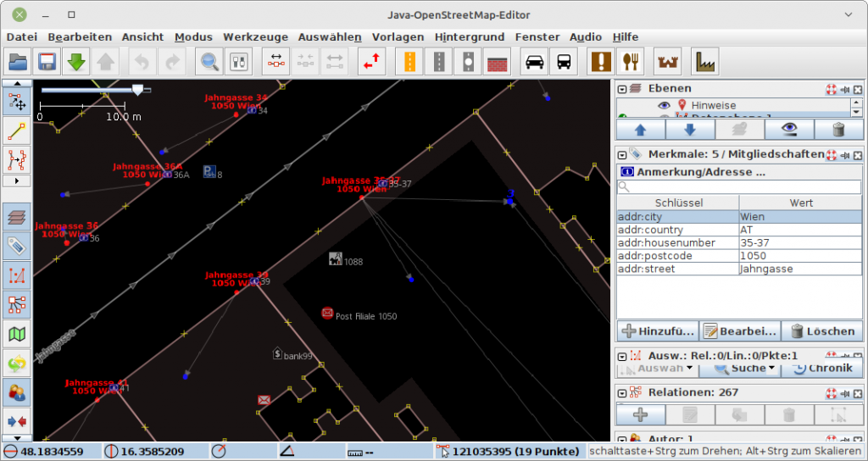Apply the car parking preset icon
Image resolution: width=868 pixels, height=461 pixels.
click(x=534, y=62)
